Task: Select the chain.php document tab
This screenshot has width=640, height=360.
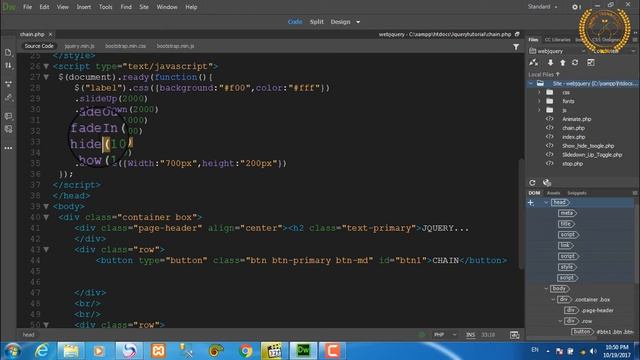Action: tap(32, 34)
